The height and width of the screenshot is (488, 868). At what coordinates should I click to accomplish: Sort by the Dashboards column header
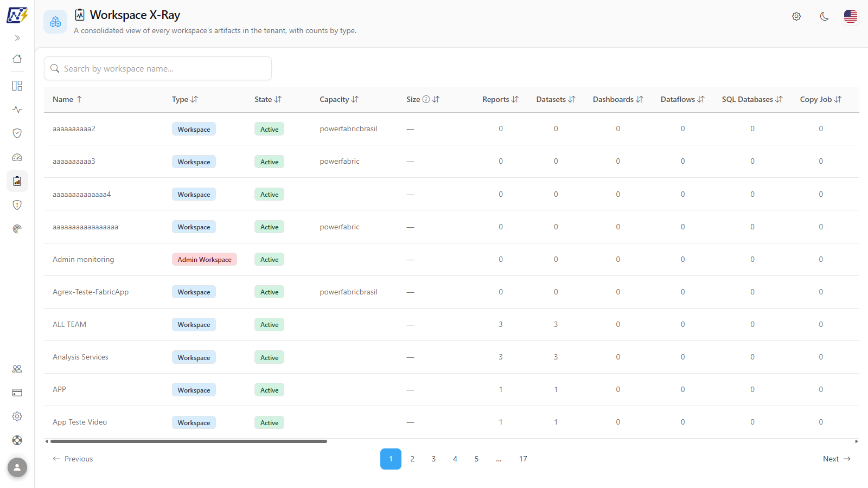618,99
